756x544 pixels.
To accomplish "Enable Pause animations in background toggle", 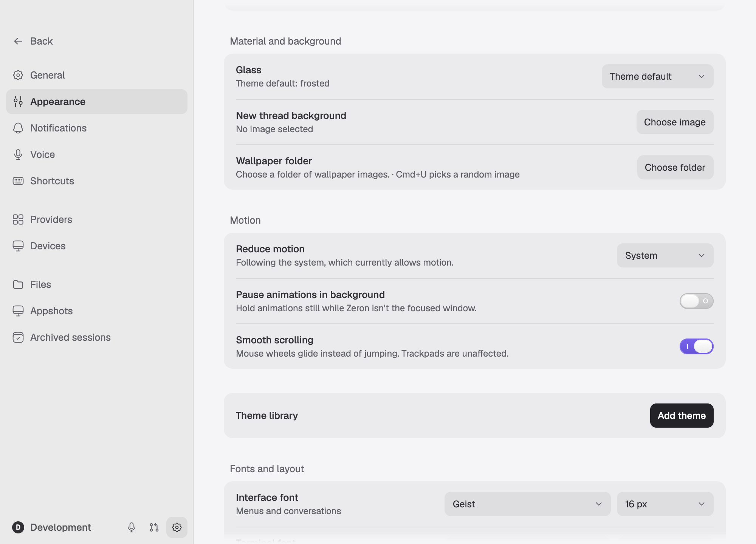I will click(696, 301).
